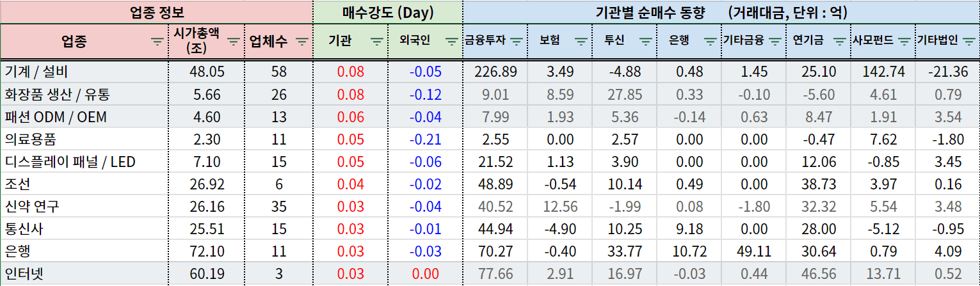Viewport: 980px width, 286px height.
Task: Open the 시가총액 column filter icon
Action: point(234,42)
